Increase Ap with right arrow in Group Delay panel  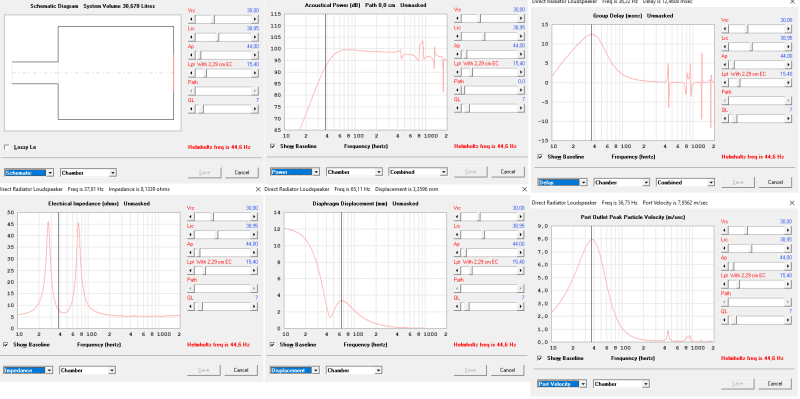(788, 65)
